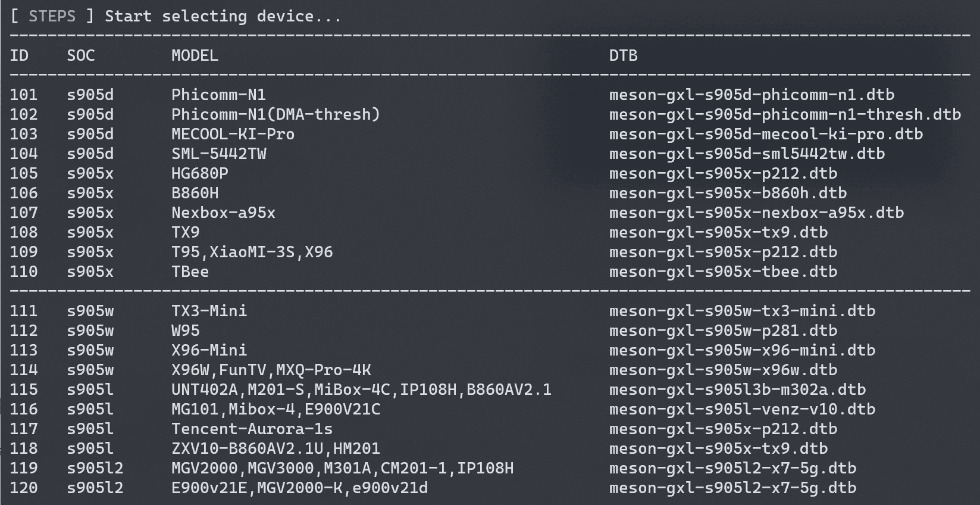Click the HG680P model name
Screen dimensions: 980x505
point(200,173)
